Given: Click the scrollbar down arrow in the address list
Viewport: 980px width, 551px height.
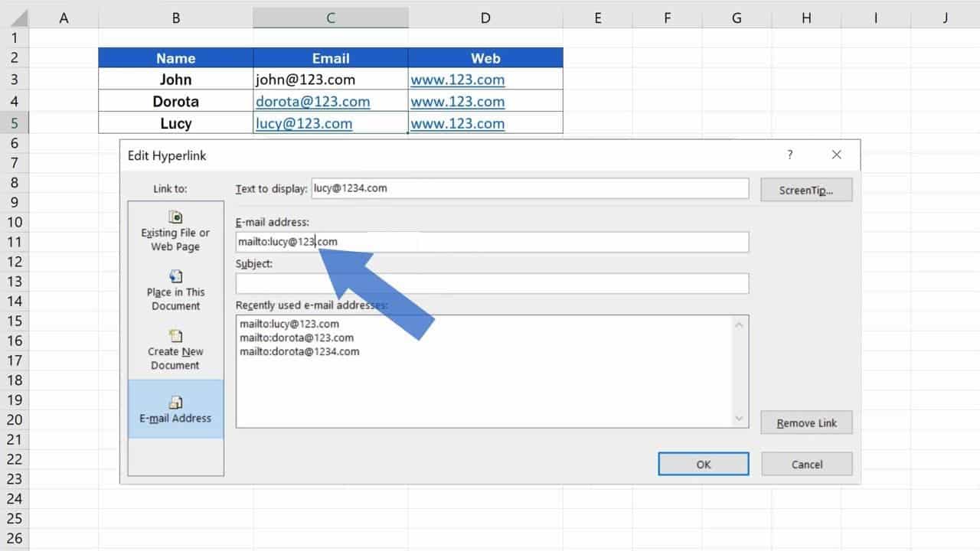Looking at the screenshot, I should [x=739, y=419].
